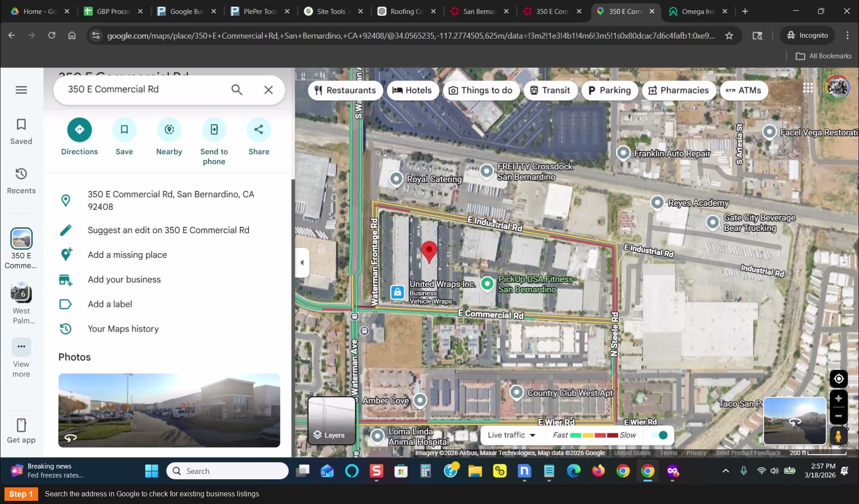Search Nearby places

click(x=169, y=137)
